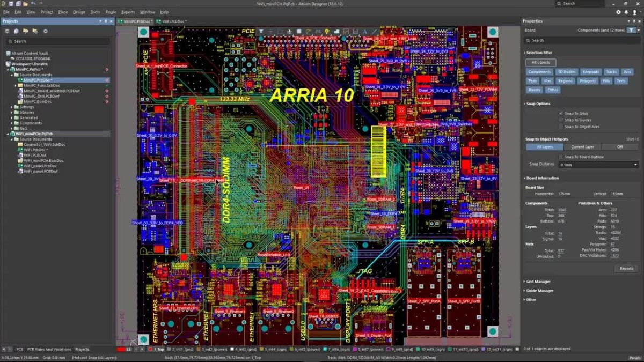Click the save icon in the Projects panel
Image resolution: width=644 pixels, height=362 pixels.
coord(7,31)
